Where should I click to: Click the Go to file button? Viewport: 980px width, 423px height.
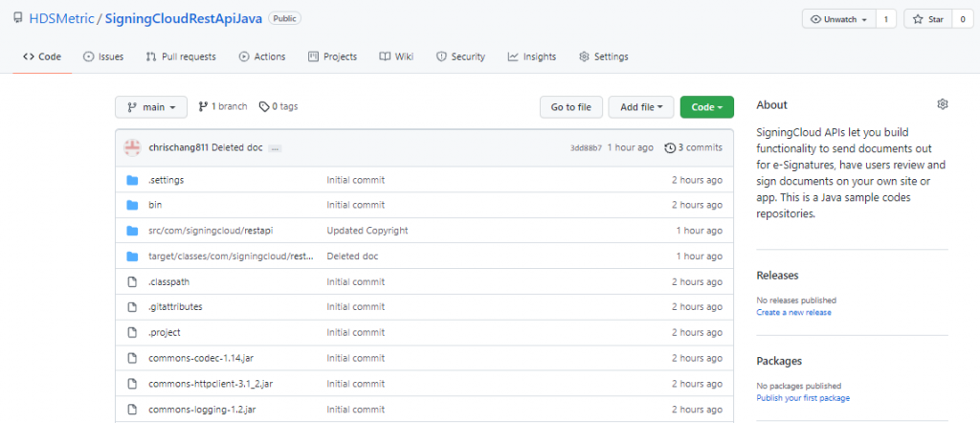[x=570, y=107]
